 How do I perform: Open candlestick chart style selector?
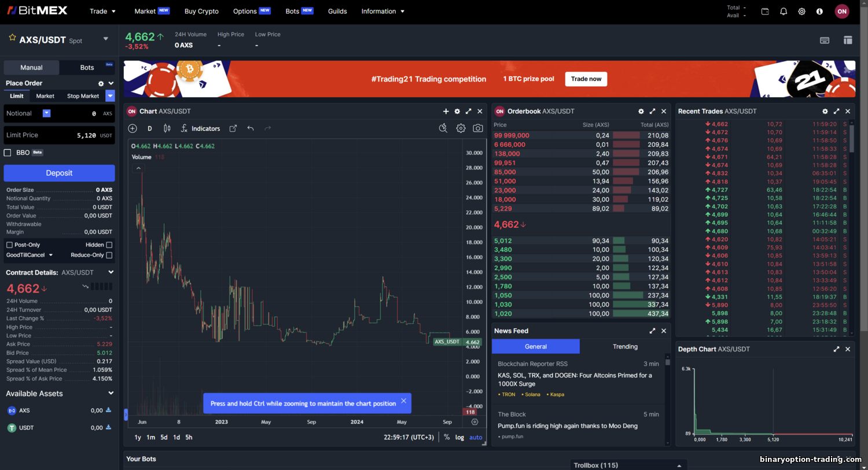pos(167,128)
